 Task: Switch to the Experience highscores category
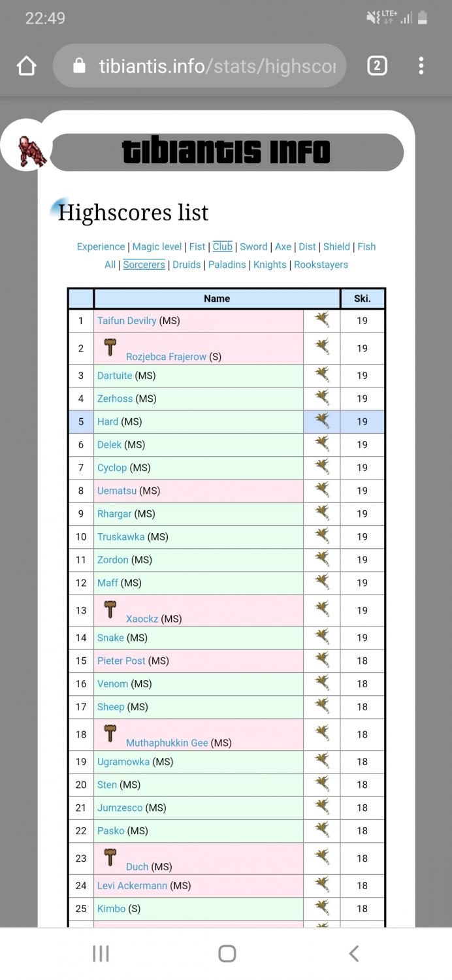pos(101,246)
